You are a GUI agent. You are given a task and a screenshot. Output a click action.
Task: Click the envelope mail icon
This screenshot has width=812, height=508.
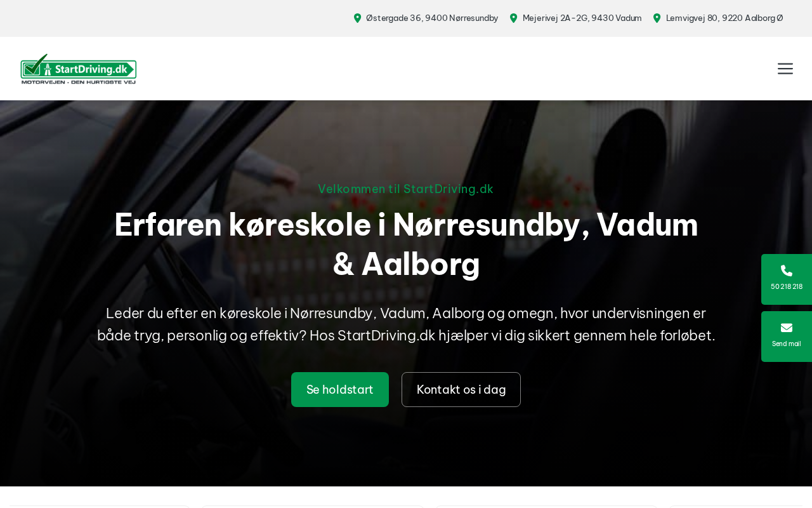click(787, 328)
